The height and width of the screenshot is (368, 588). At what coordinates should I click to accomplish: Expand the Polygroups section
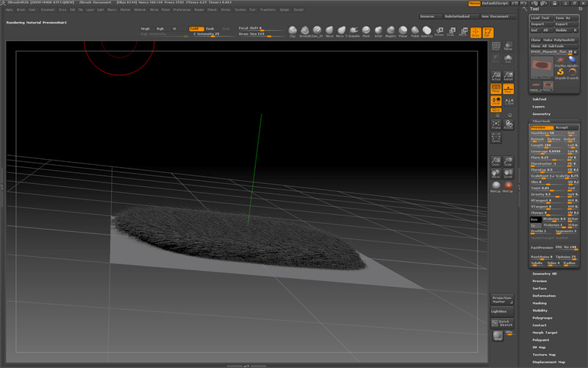[542, 318]
